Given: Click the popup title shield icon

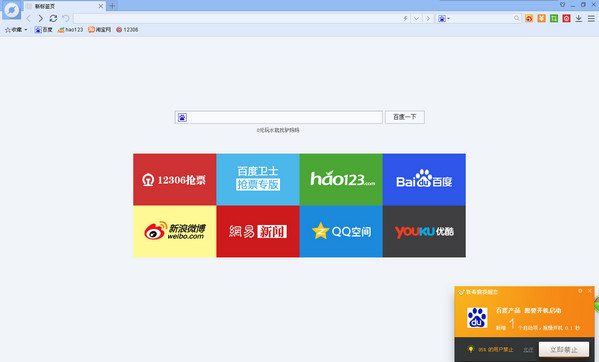Looking at the screenshot, I should click(461, 292).
